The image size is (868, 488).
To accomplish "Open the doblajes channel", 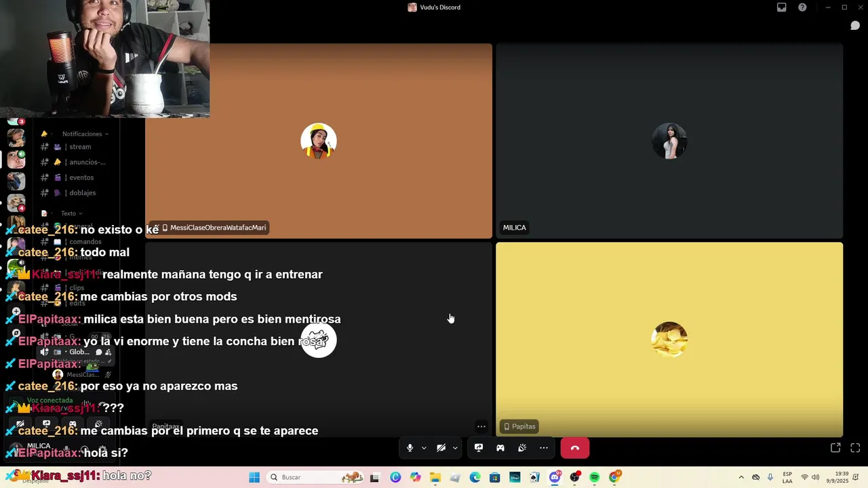I will tap(75, 193).
